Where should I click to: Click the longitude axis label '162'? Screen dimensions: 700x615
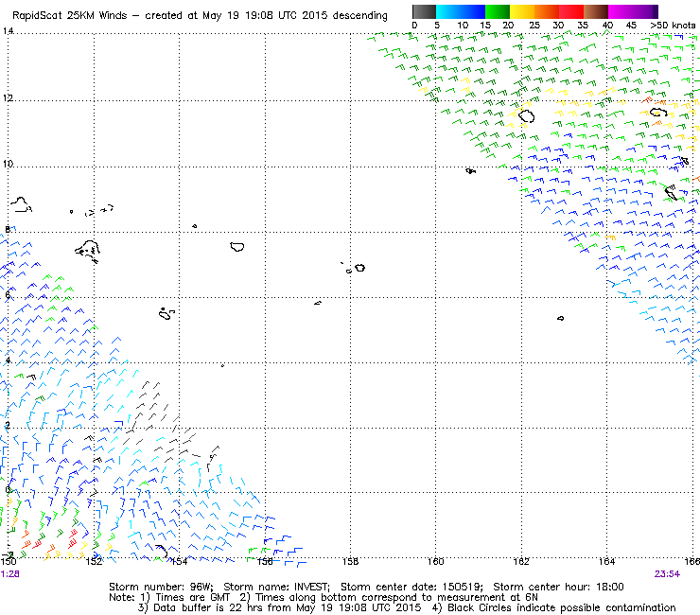point(521,561)
